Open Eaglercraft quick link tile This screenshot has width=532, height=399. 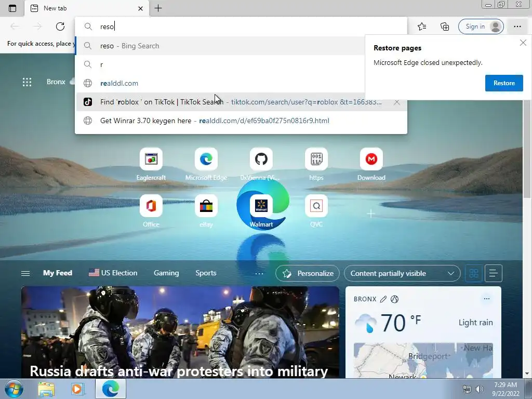[151, 164]
